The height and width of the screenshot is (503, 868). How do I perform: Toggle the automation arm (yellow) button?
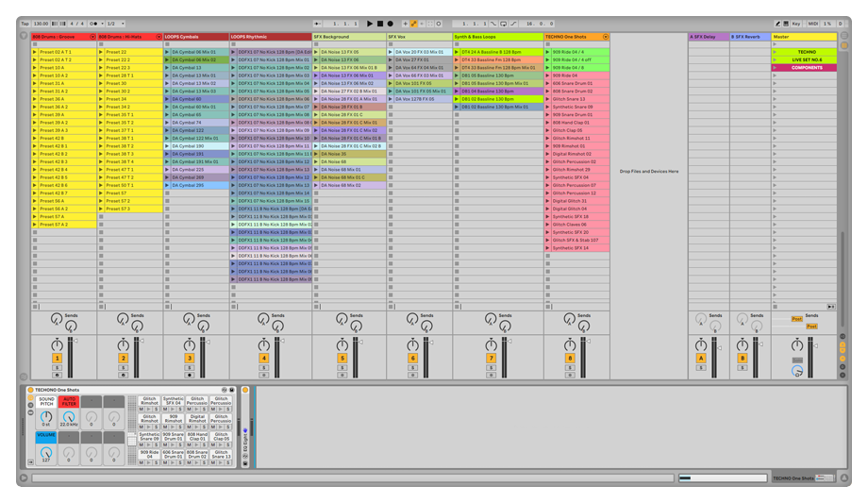click(413, 24)
